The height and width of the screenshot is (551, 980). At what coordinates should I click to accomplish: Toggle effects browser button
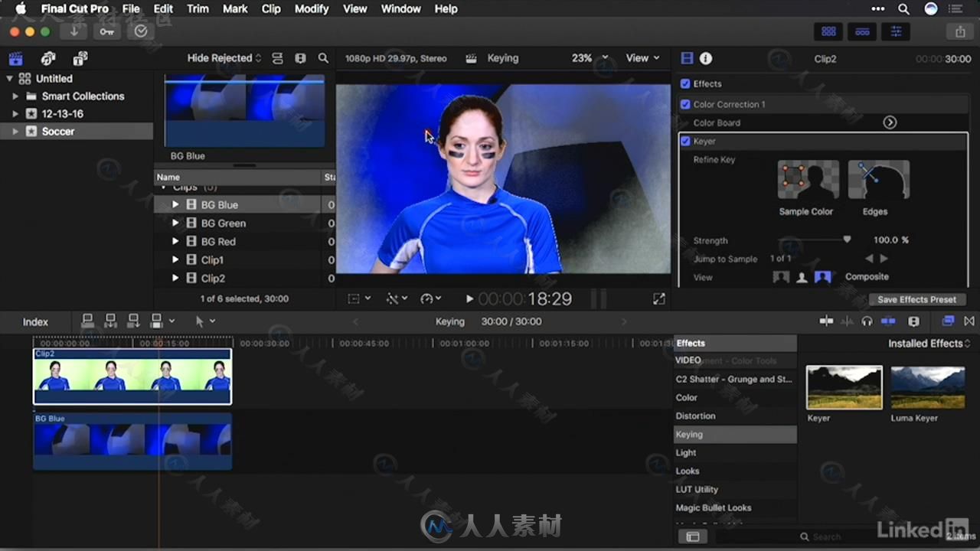click(948, 321)
